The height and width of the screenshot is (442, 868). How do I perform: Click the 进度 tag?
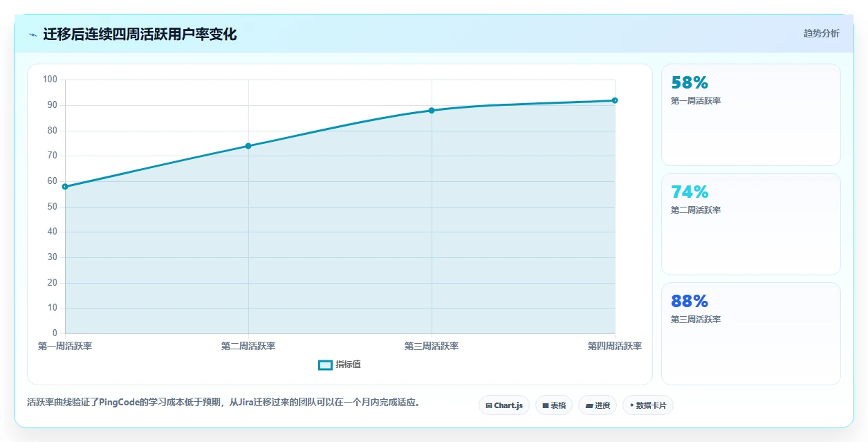pos(598,405)
